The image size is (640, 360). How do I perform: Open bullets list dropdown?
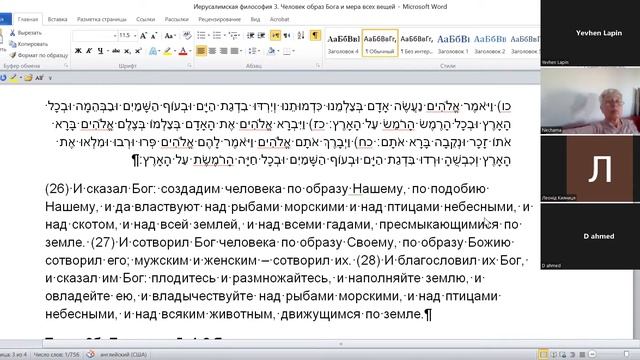point(208,36)
